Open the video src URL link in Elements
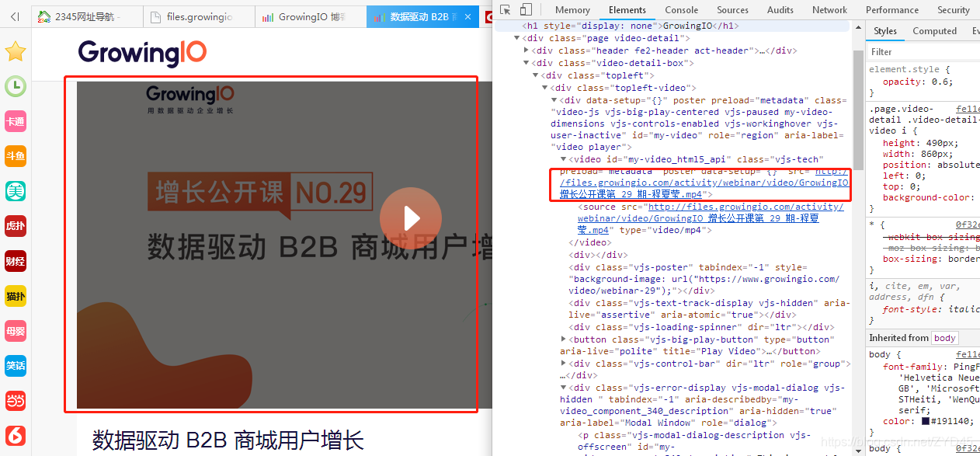The height and width of the screenshot is (456, 980). click(x=704, y=183)
